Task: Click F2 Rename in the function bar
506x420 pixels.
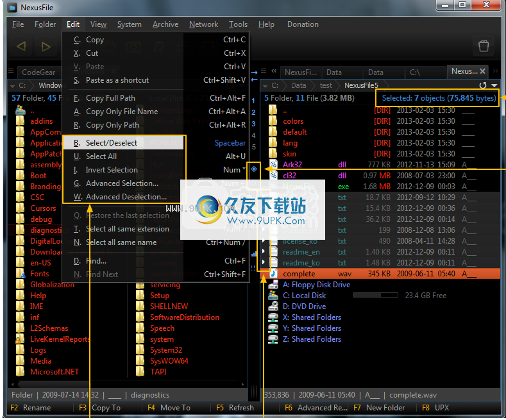Action: [31, 408]
